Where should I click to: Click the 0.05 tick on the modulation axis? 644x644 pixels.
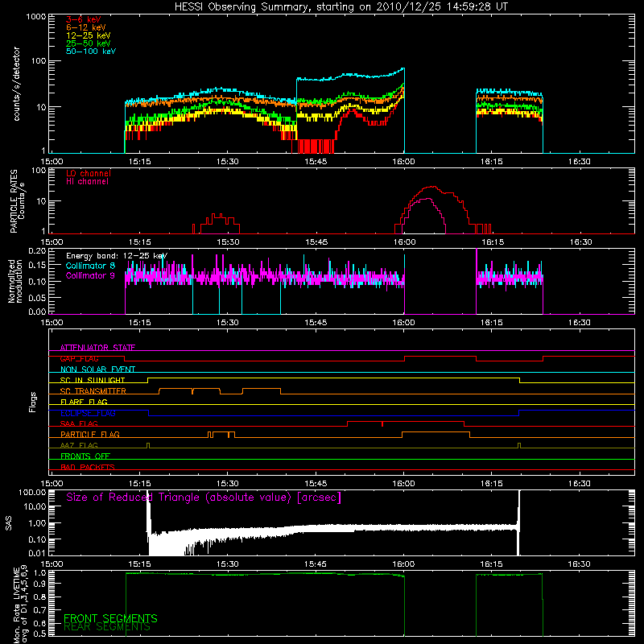tap(37, 297)
